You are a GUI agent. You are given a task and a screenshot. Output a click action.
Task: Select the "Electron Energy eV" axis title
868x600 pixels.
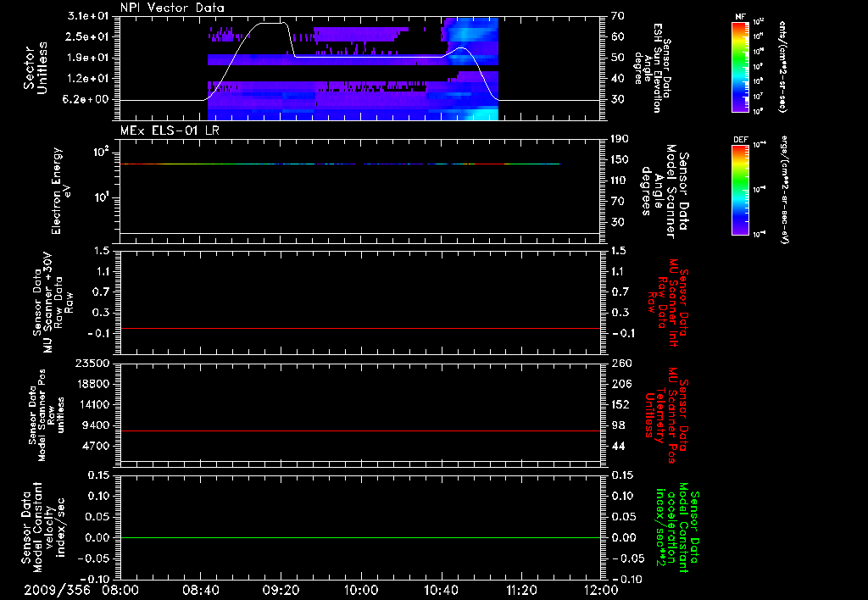61,191
